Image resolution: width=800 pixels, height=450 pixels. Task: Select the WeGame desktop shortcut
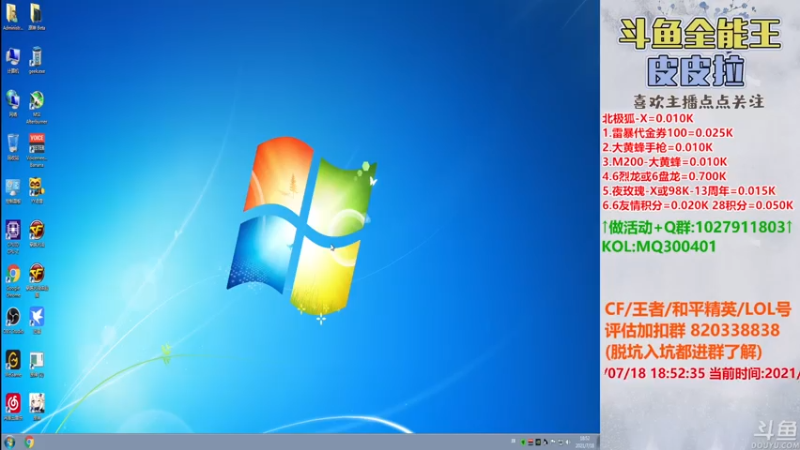tap(12, 364)
